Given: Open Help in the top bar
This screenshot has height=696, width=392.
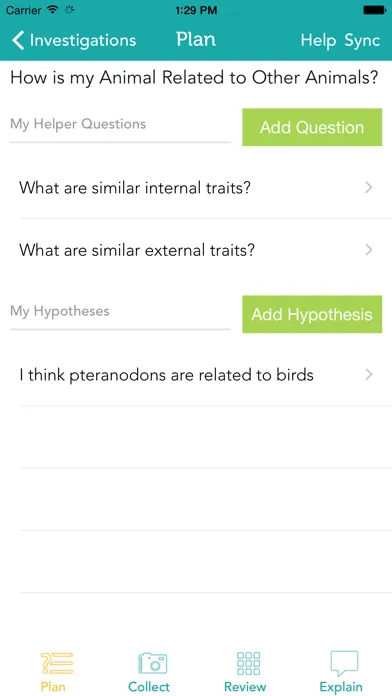Looking at the screenshot, I should [x=318, y=40].
